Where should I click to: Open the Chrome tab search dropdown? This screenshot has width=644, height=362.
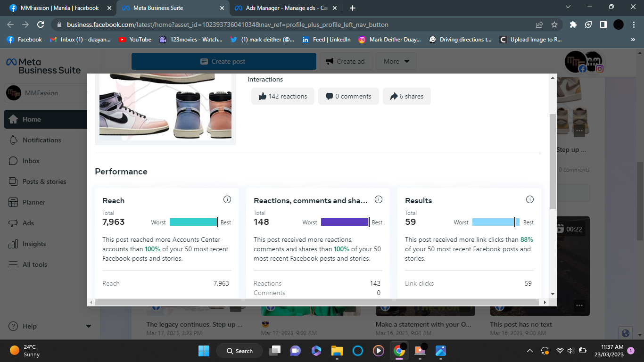pos(568,7)
